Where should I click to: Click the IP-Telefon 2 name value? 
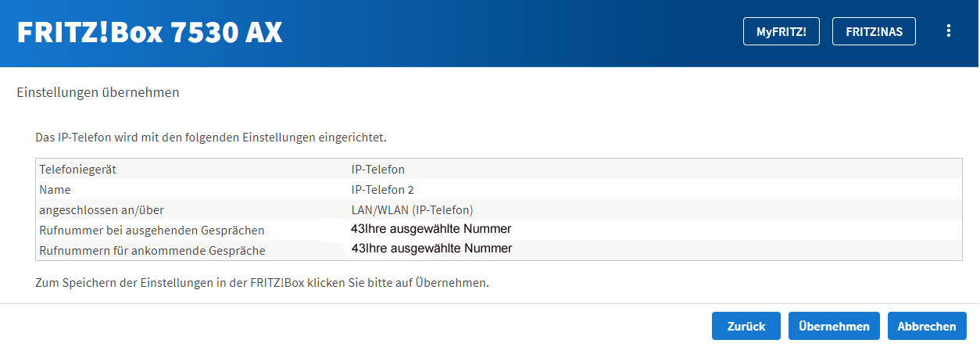383,189
